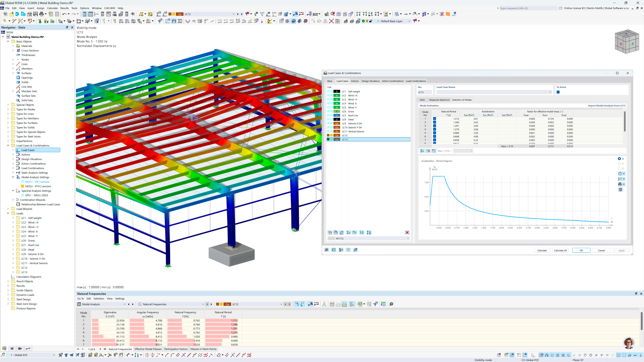Delete load case LC13 with red X
The height and width of the screenshot is (362, 644).
coord(407,233)
